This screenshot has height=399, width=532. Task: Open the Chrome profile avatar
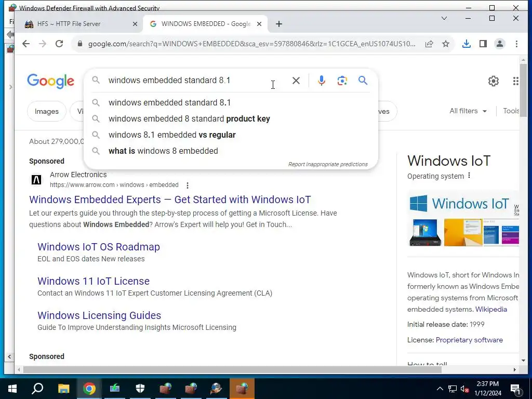coord(500,44)
